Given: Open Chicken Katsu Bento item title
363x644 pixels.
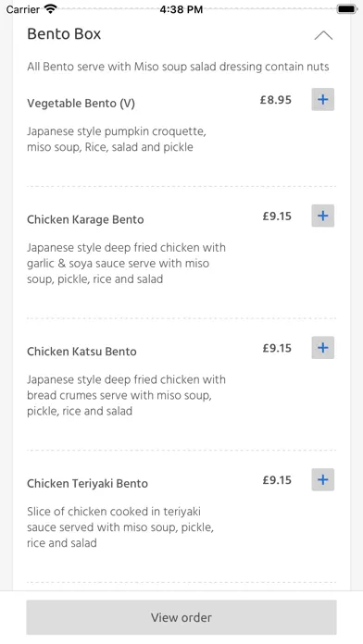Looking at the screenshot, I should tap(81, 352).
